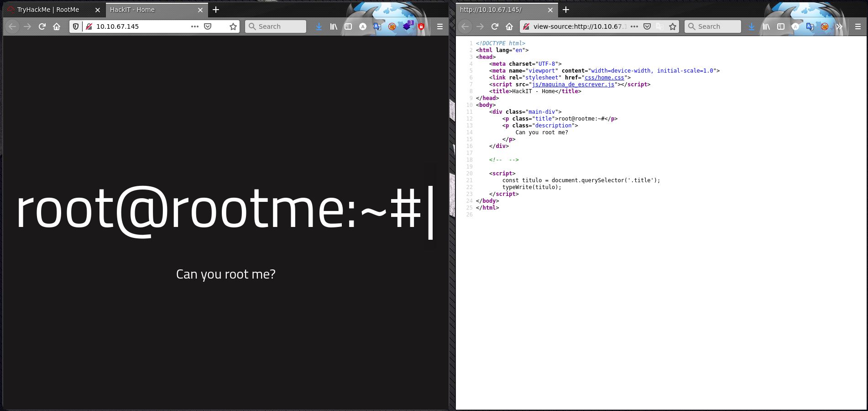Click the root@rootme:~# heading on the page
The image size is (868, 411).
coord(218,211)
